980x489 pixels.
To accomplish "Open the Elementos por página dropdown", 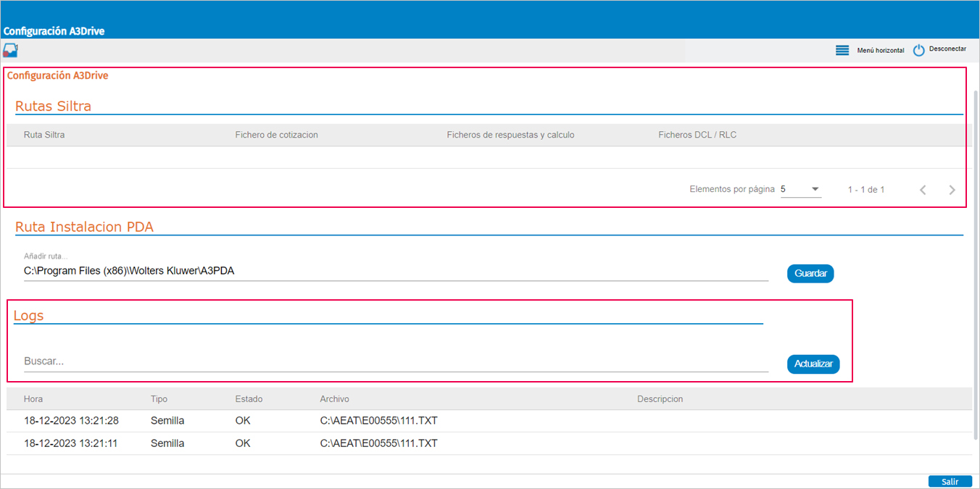I will click(x=801, y=189).
